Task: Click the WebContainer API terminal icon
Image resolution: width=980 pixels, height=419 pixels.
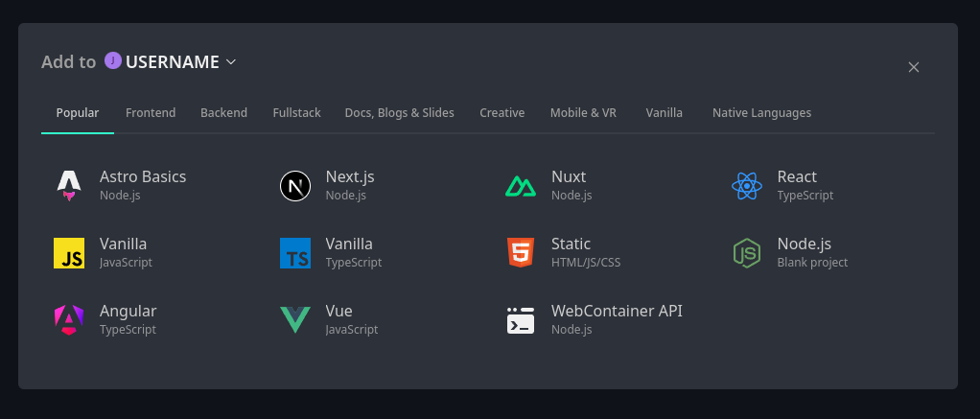Action: coord(521,320)
